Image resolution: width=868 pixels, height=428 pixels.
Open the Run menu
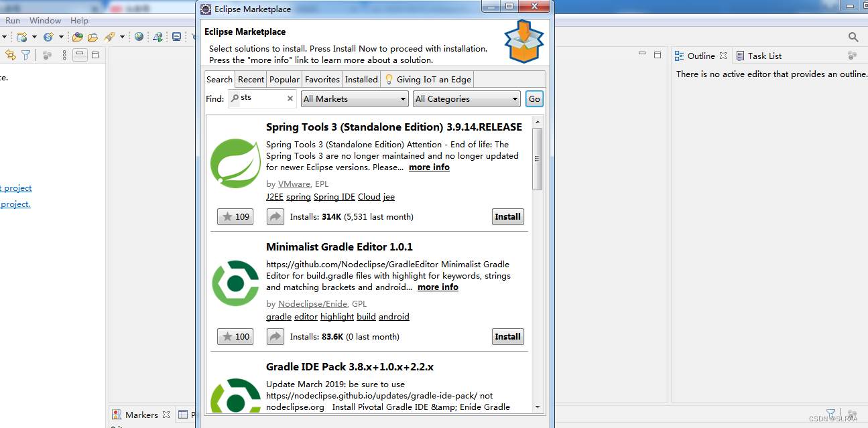13,21
